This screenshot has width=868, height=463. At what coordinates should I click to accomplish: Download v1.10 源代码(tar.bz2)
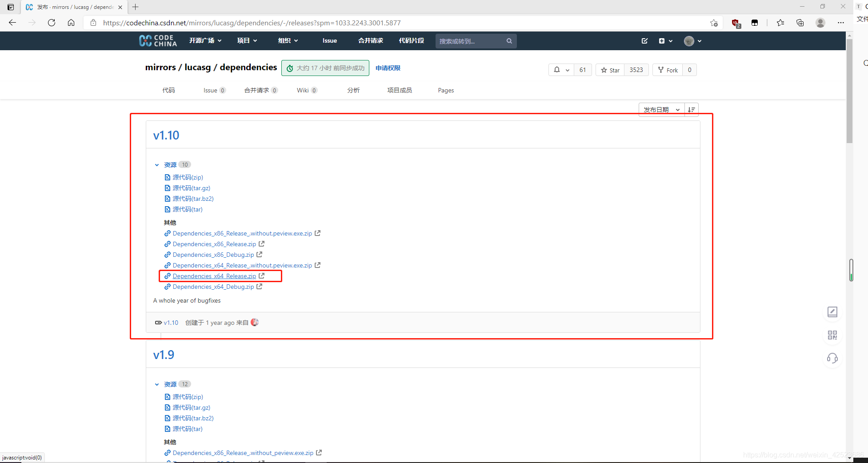[193, 199]
